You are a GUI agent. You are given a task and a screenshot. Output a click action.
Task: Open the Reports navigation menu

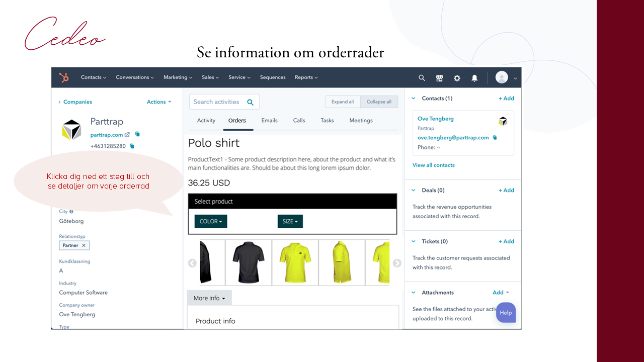click(x=306, y=77)
